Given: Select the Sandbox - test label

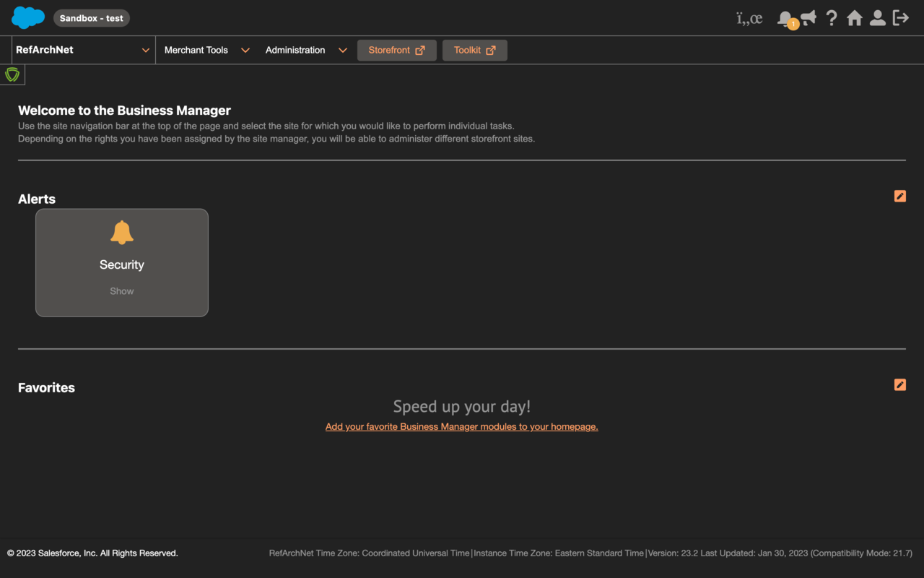Looking at the screenshot, I should (x=92, y=17).
